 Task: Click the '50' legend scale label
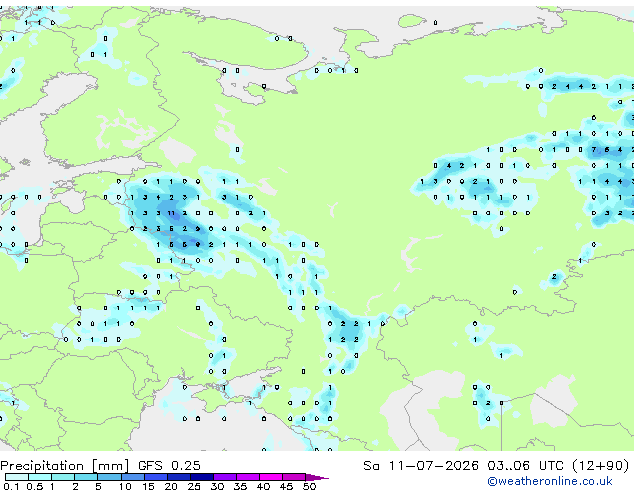click(309, 486)
